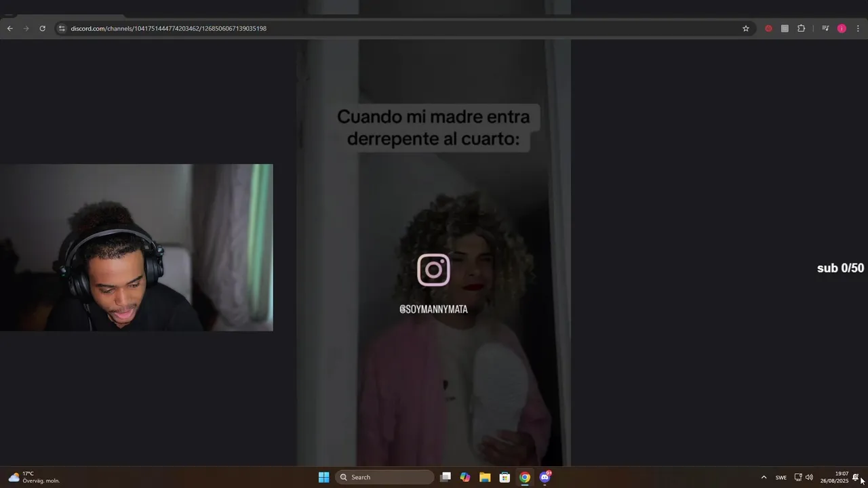Image resolution: width=868 pixels, height=488 pixels.
Task: Go back using the browser back arrow
Action: tap(9, 28)
